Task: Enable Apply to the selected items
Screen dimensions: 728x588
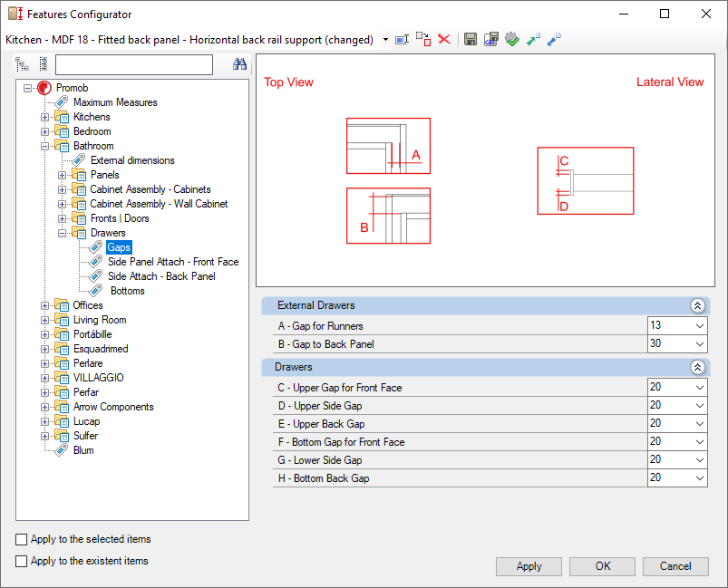Action: coord(22,539)
